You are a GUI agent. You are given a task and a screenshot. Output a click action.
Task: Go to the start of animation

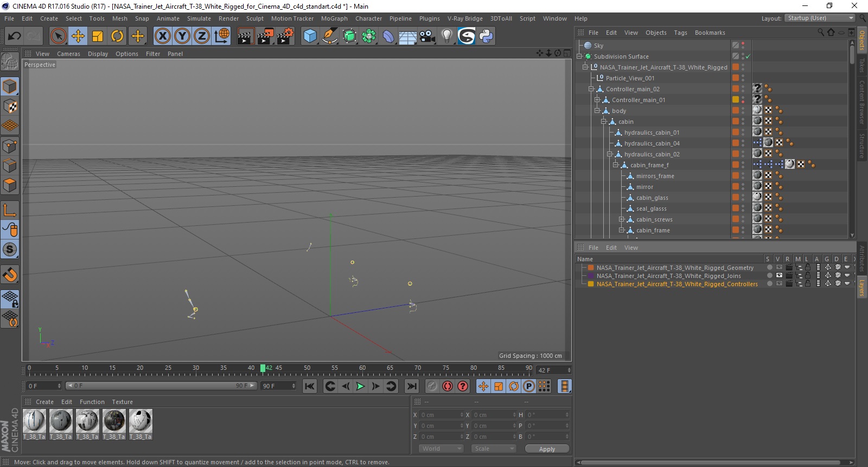click(310, 386)
